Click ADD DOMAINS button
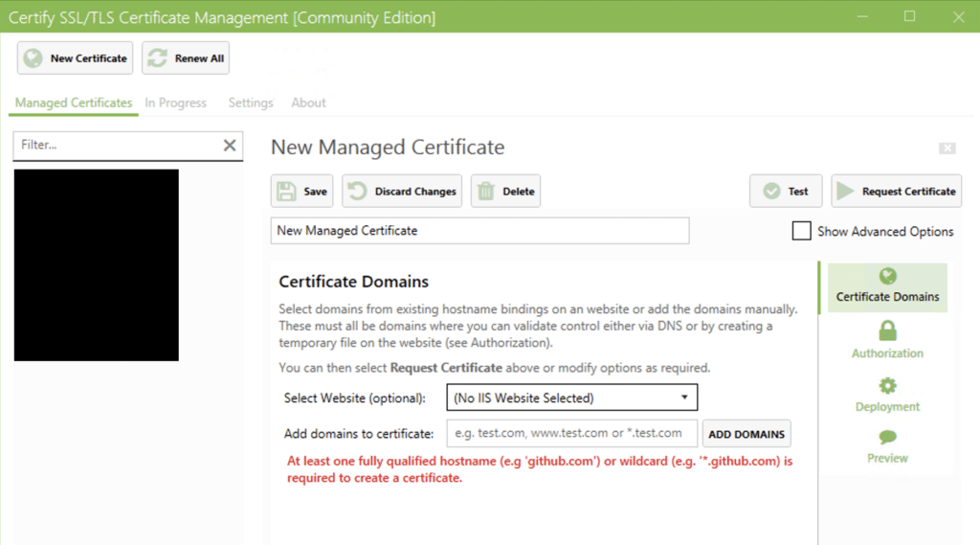The width and height of the screenshot is (980, 545). 746,434
